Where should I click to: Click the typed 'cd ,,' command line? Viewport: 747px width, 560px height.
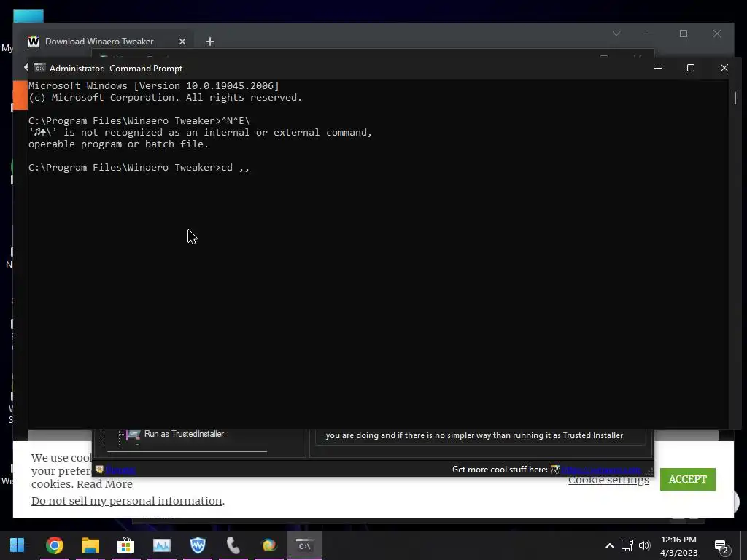139,168
